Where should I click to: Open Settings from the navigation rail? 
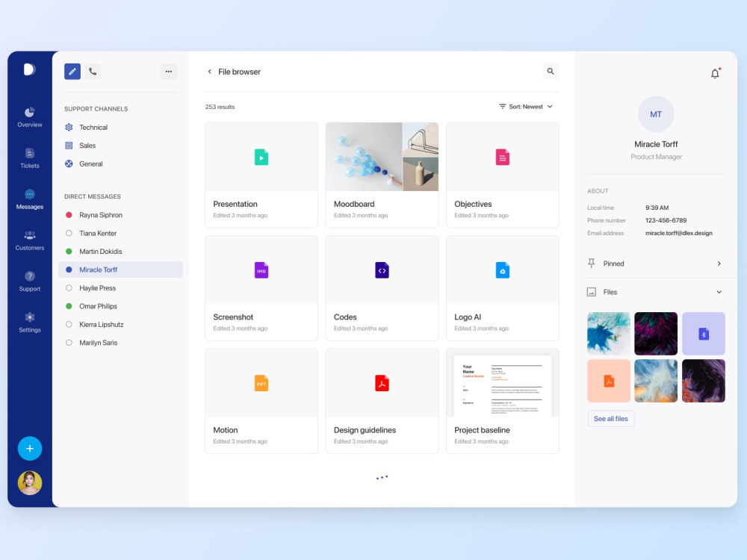pos(29,320)
